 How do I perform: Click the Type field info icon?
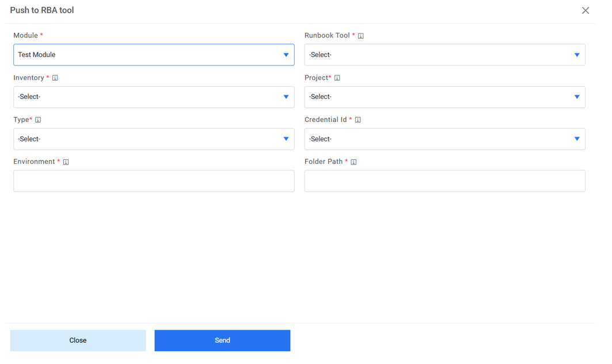pos(38,120)
